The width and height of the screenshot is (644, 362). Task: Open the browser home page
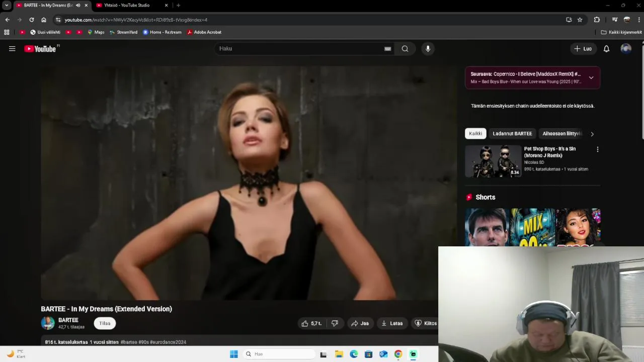pyautogui.click(x=44, y=20)
